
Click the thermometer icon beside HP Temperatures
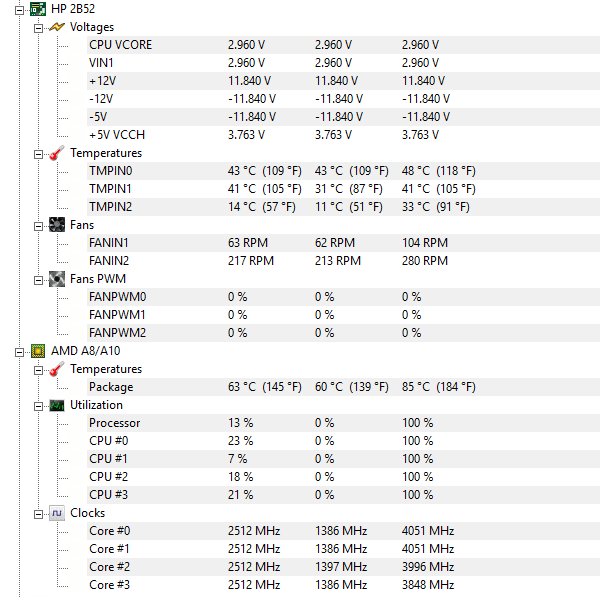(x=57, y=153)
